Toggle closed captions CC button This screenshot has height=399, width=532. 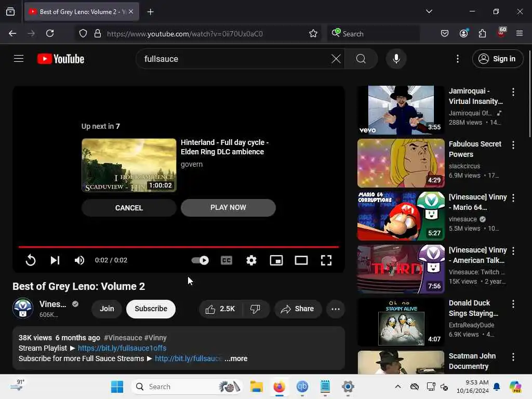[227, 260]
